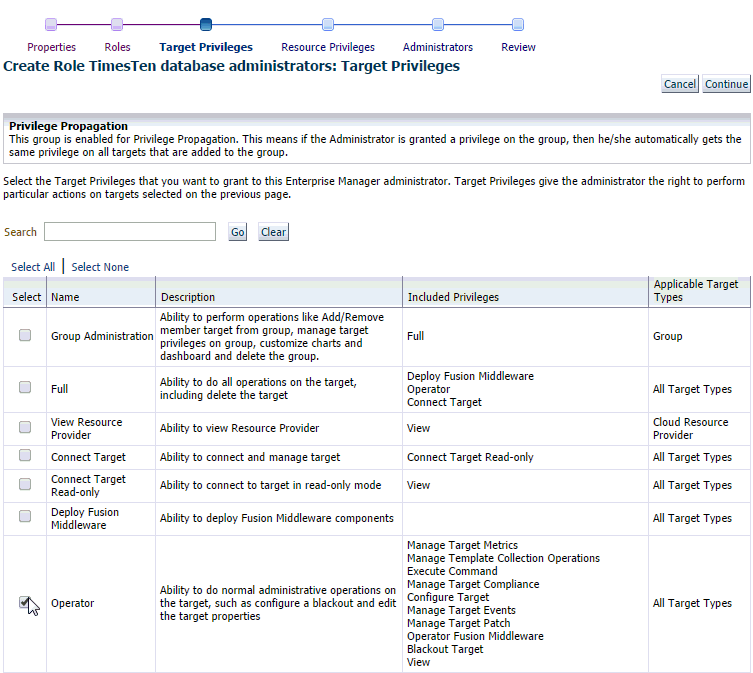Cancel the role creation

coord(680,84)
